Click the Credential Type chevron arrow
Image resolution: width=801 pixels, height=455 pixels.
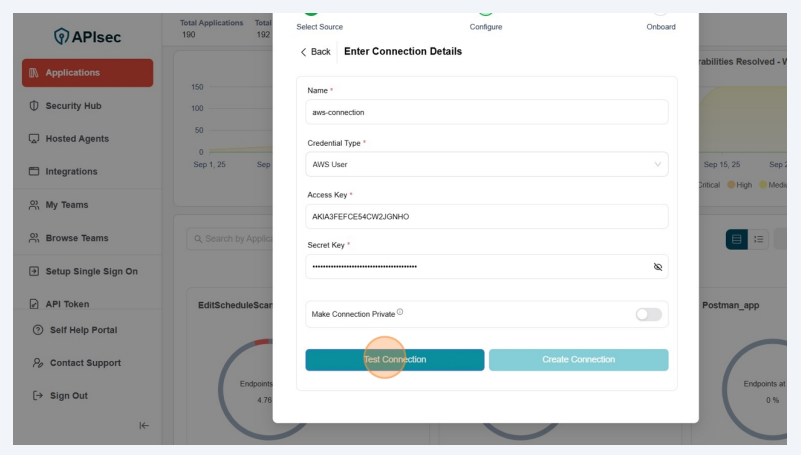click(x=657, y=164)
